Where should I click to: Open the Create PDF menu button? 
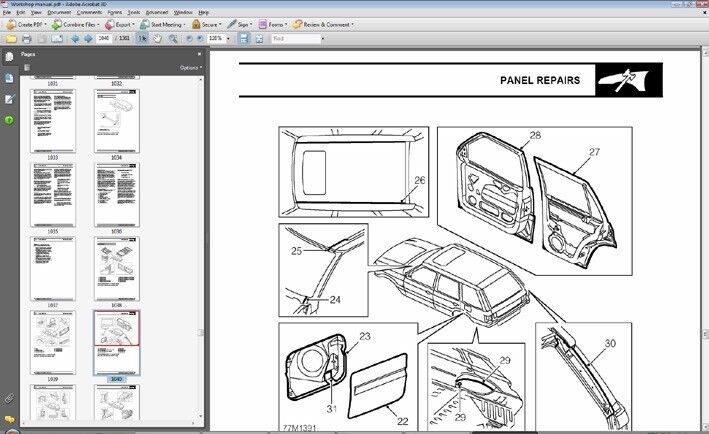(x=27, y=25)
